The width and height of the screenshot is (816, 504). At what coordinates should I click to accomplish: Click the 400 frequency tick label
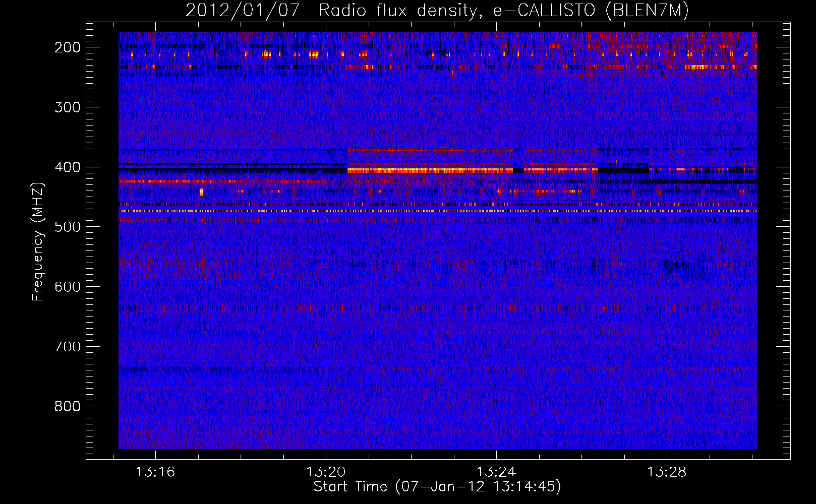pos(68,167)
